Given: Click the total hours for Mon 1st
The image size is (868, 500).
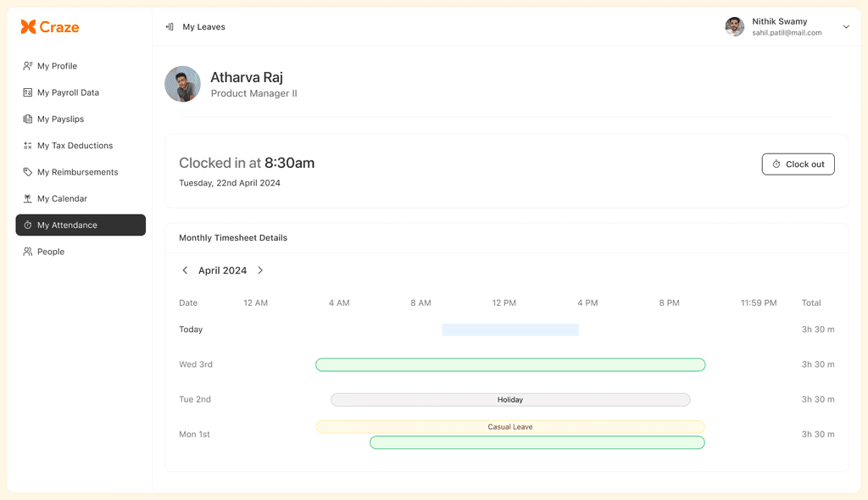Looking at the screenshot, I should coord(818,434).
